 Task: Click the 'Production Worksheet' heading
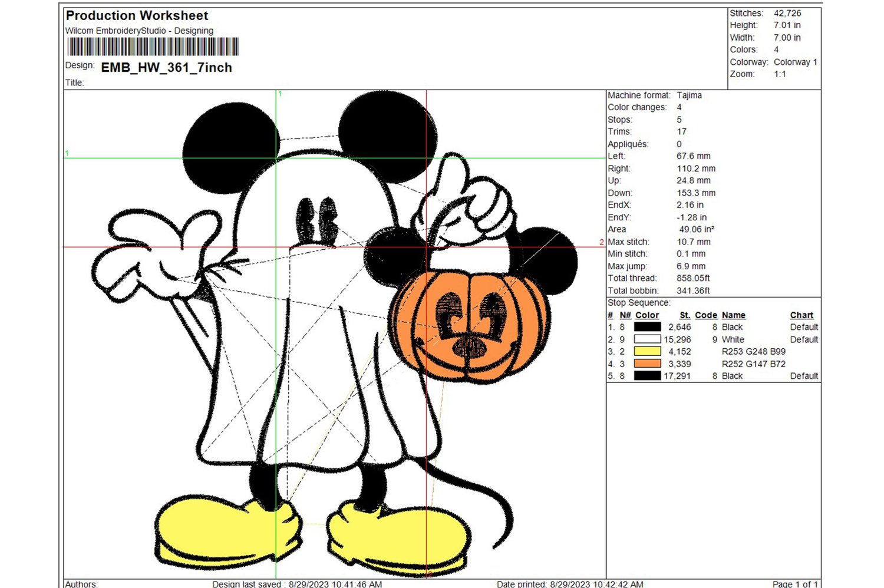[137, 16]
